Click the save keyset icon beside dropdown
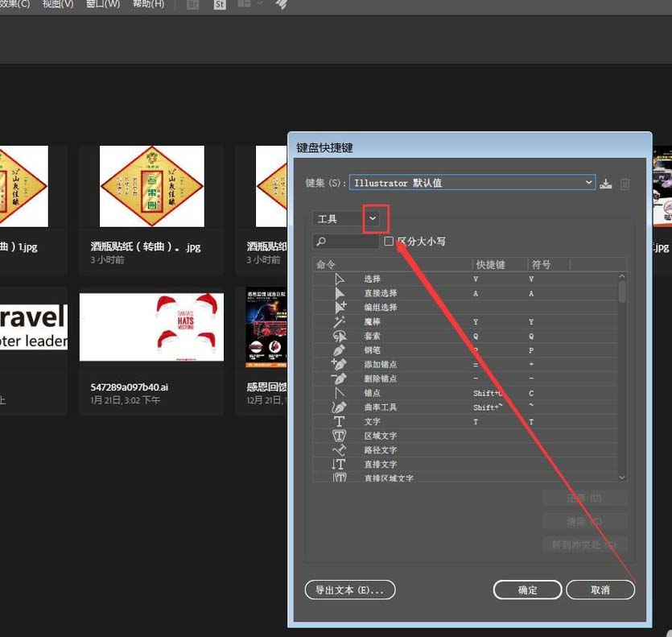 (x=606, y=183)
